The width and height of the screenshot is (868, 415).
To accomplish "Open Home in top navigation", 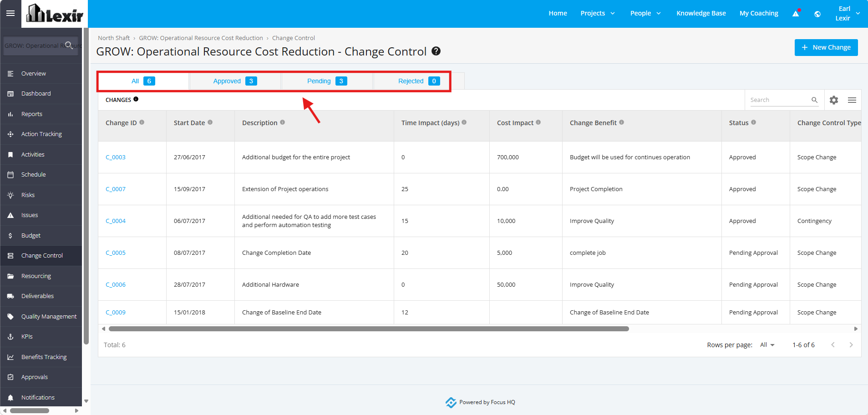I will pos(558,13).
